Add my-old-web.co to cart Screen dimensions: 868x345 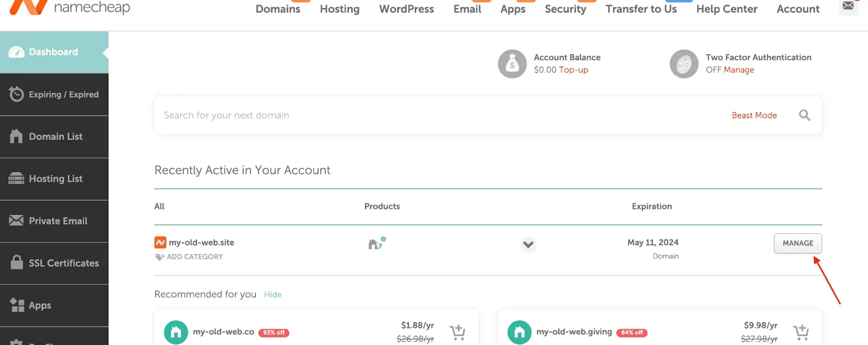457,332
